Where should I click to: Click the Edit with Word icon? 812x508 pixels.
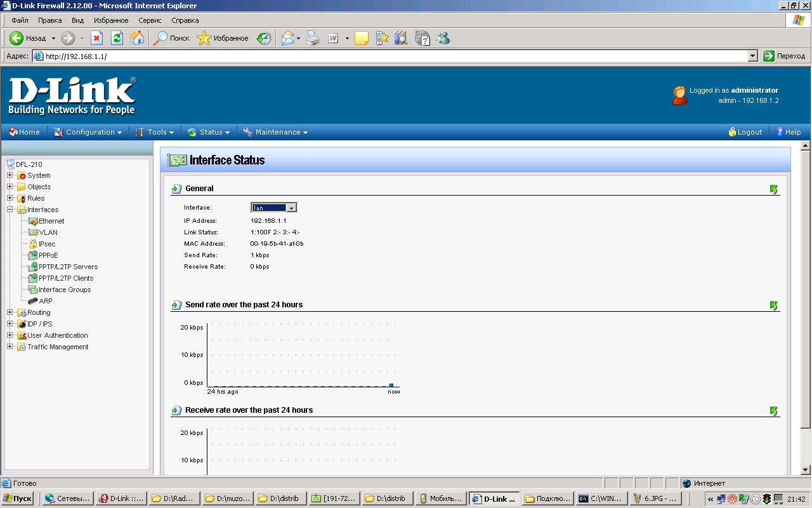pos(334,38)
